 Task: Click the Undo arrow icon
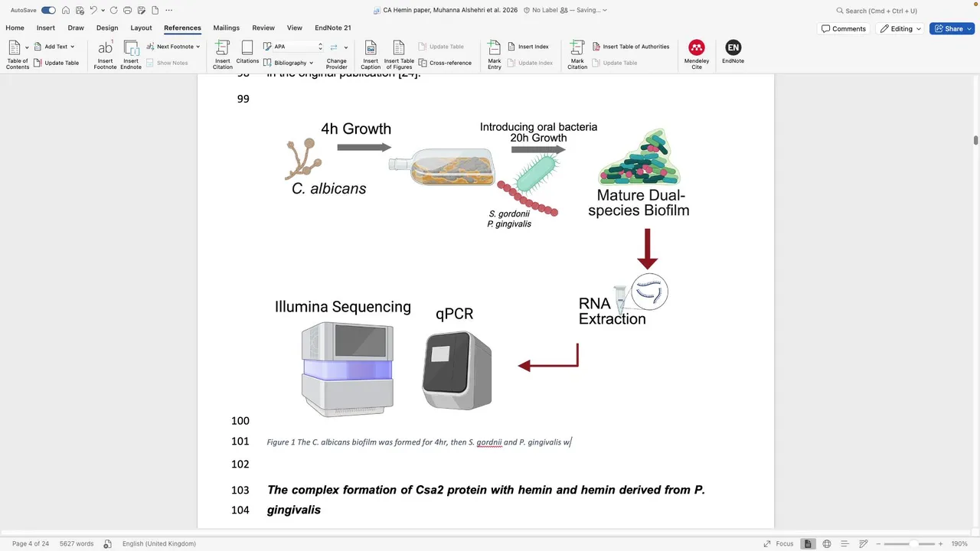(93, 11)
